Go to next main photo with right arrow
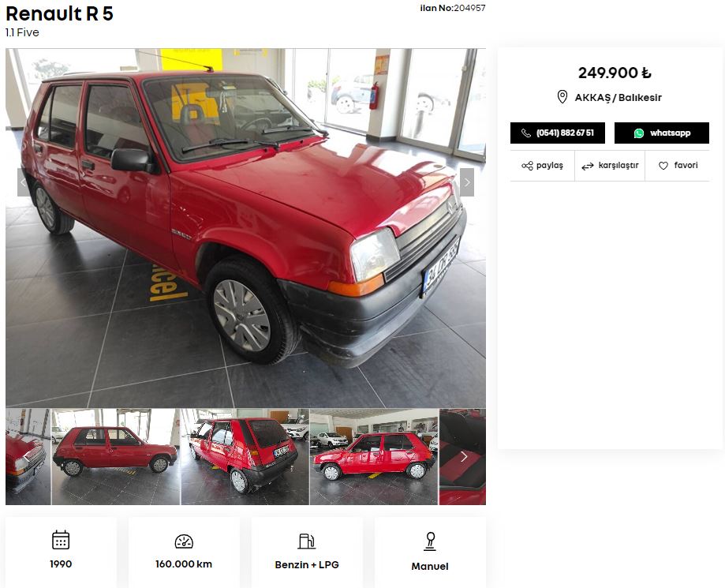The height and width of the screenshot is (588, 725). tap(467, 182)
